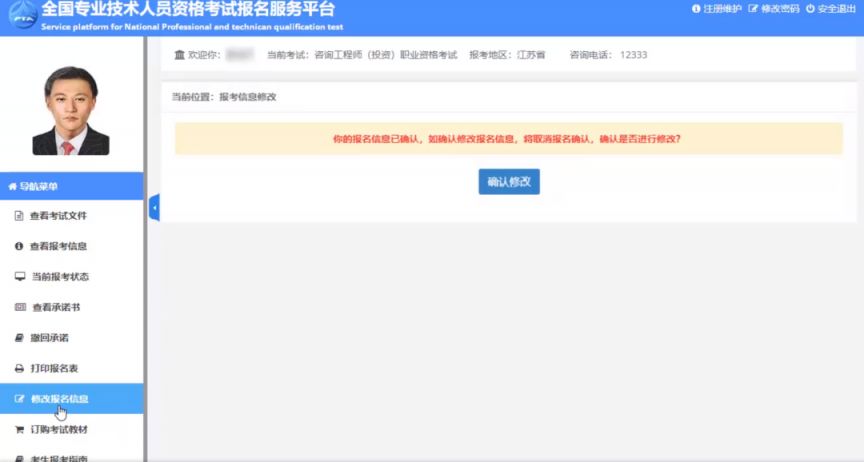
Task: Click the sidebar vertical scrollbar
Action: [145, 249]
